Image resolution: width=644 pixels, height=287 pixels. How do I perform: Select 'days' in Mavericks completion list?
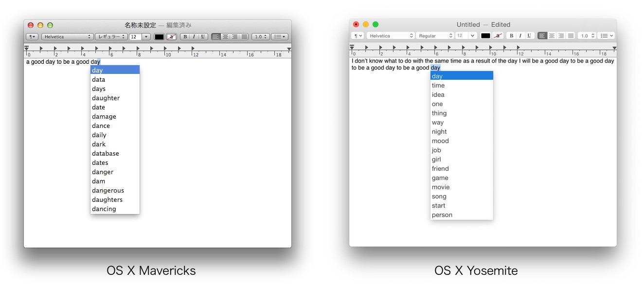point(115,89)
